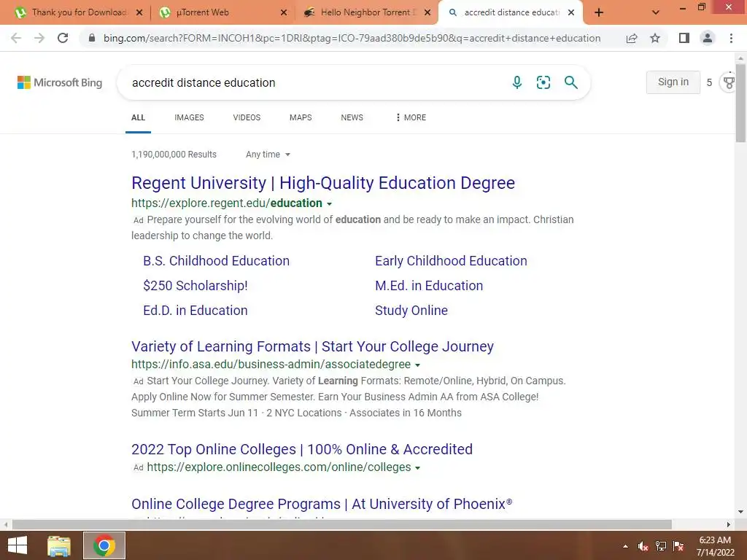
Task: Open File Explorer from taskbar
Action: (x=59, y=545)
